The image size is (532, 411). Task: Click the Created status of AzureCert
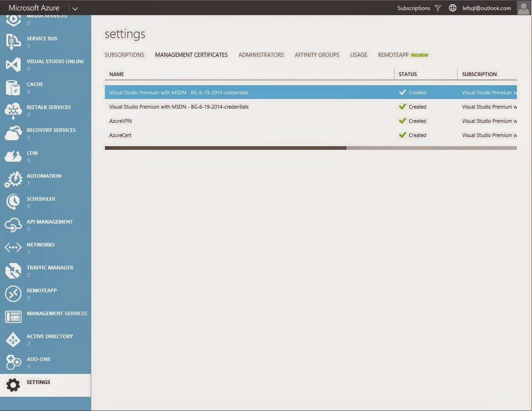(417, 135)
